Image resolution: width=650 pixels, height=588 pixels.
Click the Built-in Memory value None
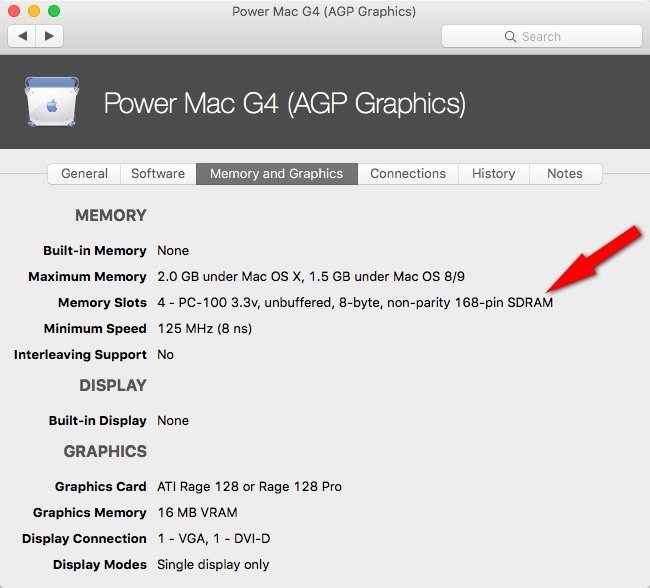pos(173,250)
